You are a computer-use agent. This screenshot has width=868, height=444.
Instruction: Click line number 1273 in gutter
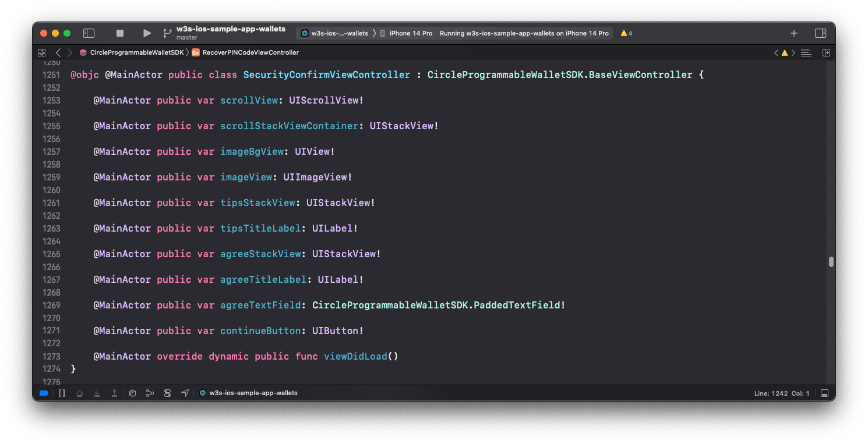(x=51, y=357)
